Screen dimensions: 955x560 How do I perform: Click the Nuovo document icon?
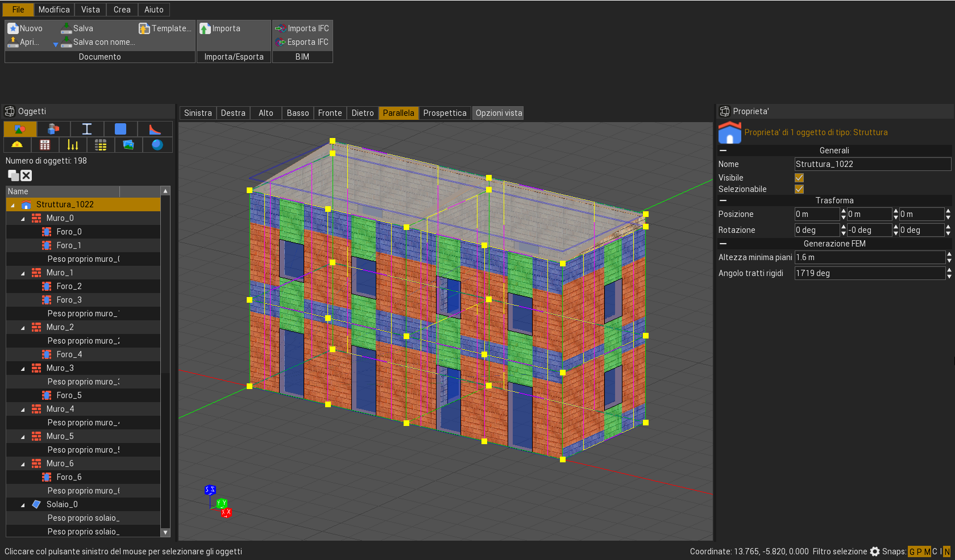pos(13,28)
